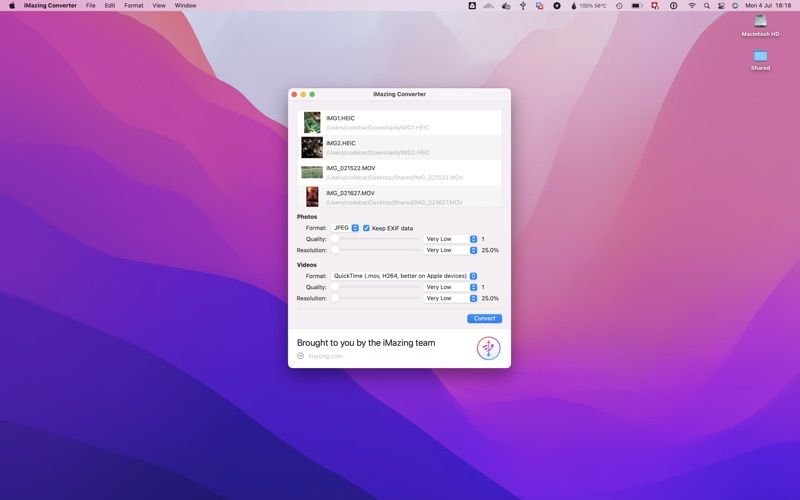Image resolution: width=800 pixels, height=500 pixels.
Task: Close the iMazing Converter window
Action: [x=294, y=94]
